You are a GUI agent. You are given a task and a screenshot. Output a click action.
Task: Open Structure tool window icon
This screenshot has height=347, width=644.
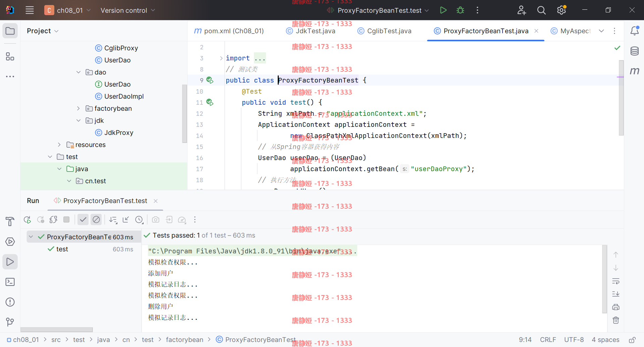10,56
